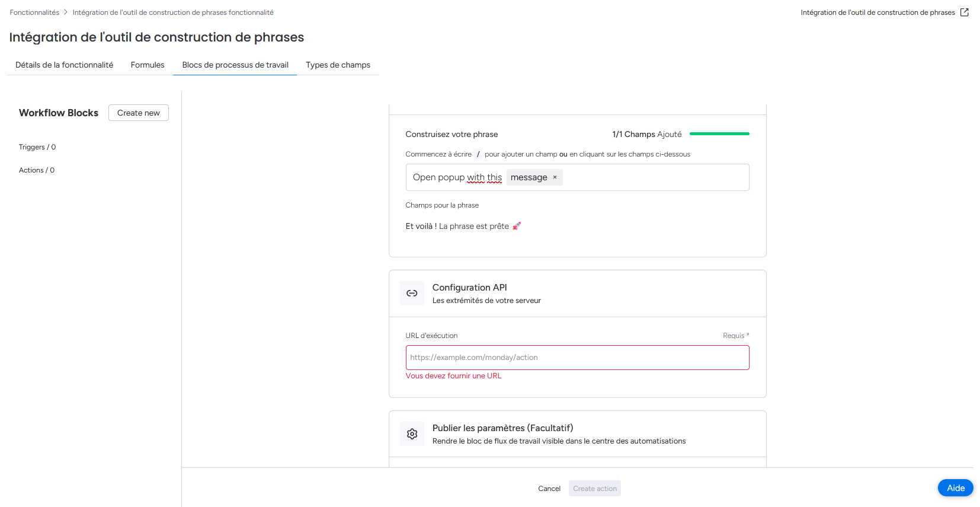The image size is (980, 507).
Task: Select the message field chip in the phrase
Action: coord(529,177)
